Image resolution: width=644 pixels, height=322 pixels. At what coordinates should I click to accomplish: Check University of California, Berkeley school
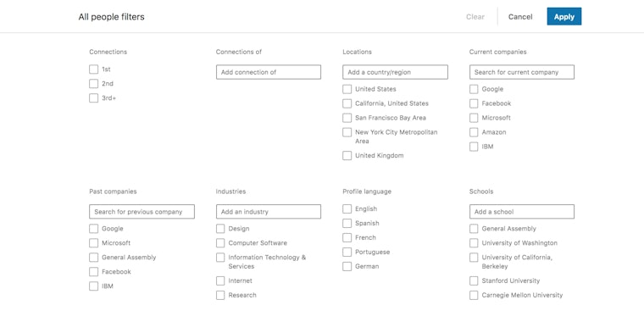tap(474, 258)
